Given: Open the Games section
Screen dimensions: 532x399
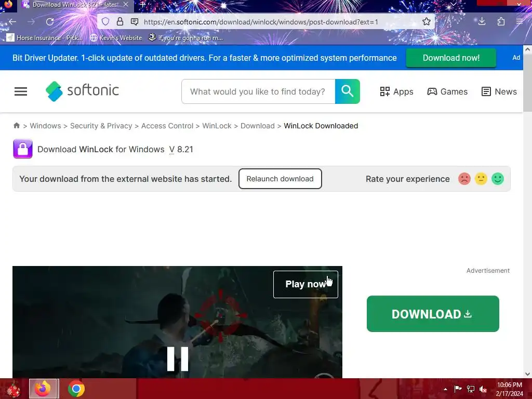Looking at the screenshot, I should (x=447, y=91).
